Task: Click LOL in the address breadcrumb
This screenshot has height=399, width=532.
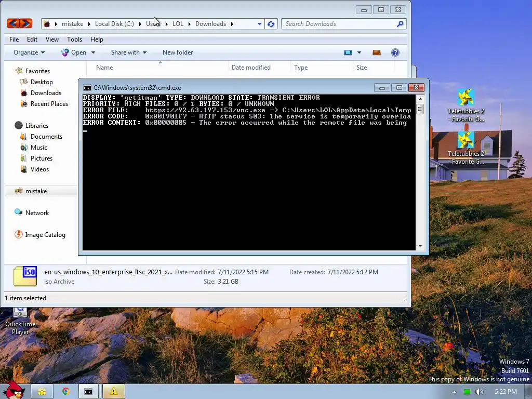Action: coord(178,24)
